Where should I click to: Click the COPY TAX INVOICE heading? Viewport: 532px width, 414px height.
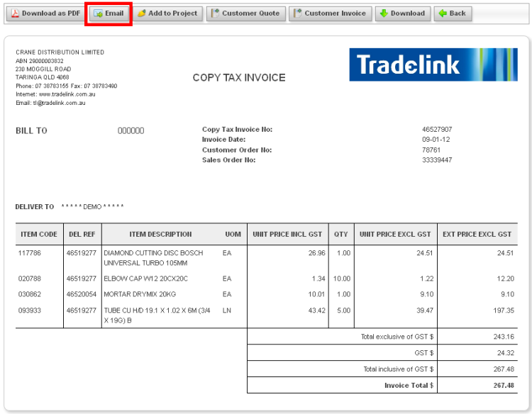pos(239,78)
